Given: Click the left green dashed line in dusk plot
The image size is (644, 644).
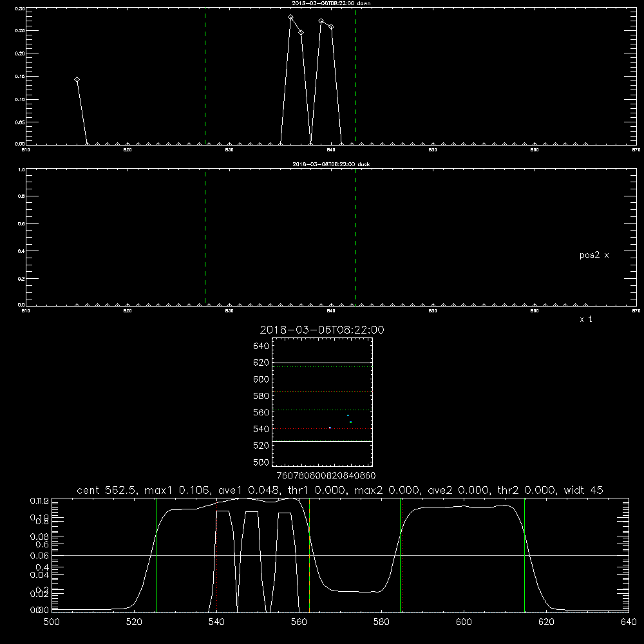Looking at the screenshot, I should pyautogui.click(x=205, y=237).
